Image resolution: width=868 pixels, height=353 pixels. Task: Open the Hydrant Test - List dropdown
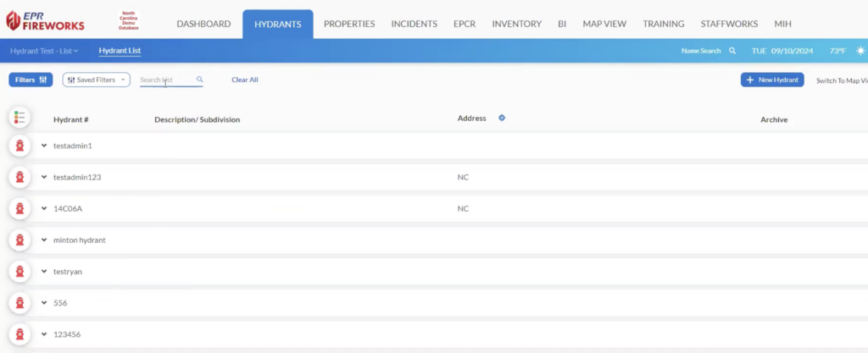click(44, 51)
